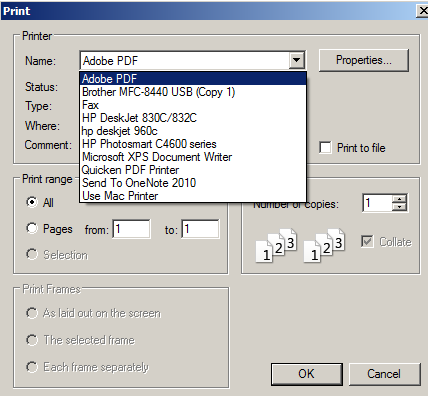Select the All print range option
This screenshot has width=428, height=396.
click(x=32, y=202)
